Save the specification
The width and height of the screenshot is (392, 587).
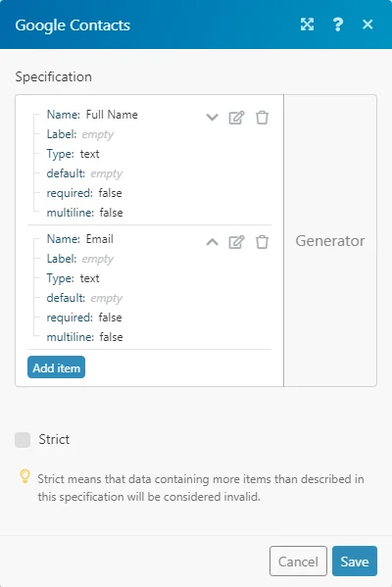point(354,561)
